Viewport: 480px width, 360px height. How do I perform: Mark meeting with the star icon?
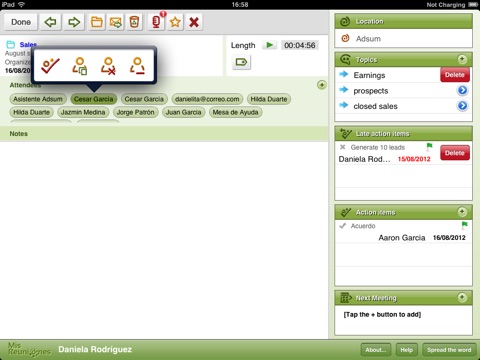tap(175, 22)
